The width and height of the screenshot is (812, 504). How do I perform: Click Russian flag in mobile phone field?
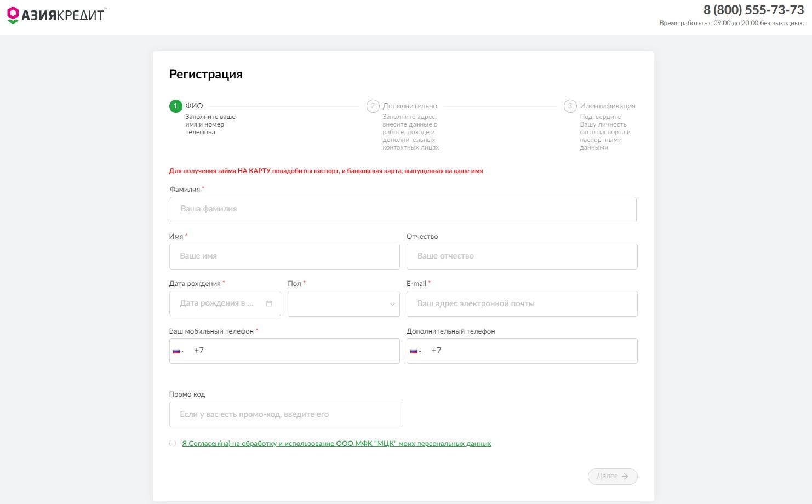click(x=178, y=351)
